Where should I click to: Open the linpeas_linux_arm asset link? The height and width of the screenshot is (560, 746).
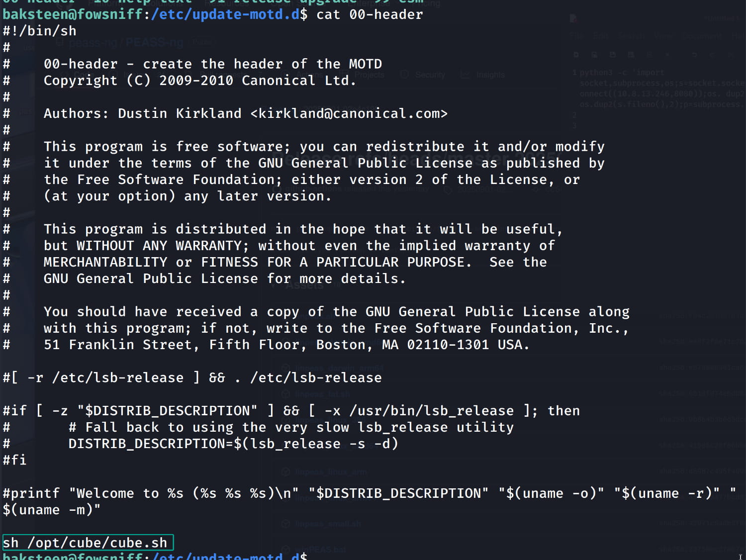tap(331, 472)
